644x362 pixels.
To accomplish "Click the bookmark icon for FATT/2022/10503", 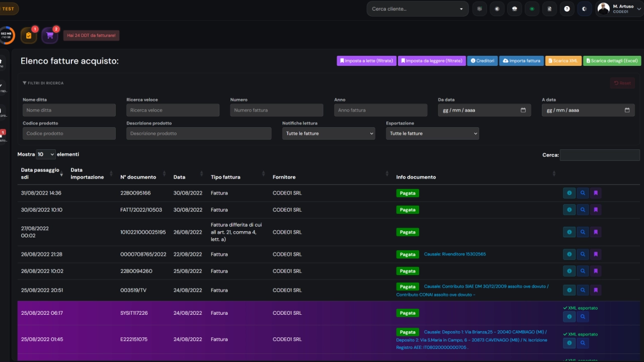I will pos(596,210).
